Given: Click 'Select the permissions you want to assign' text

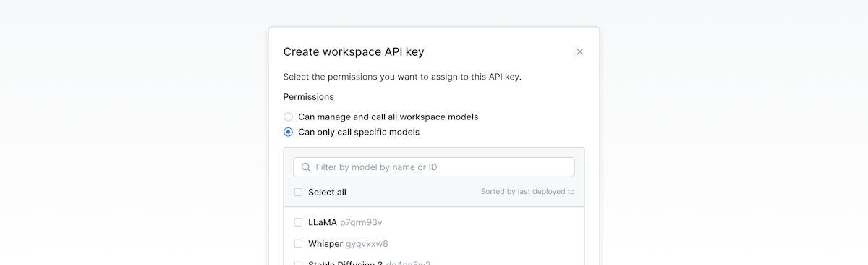Looking at the screenshot, I should [402, 76].
